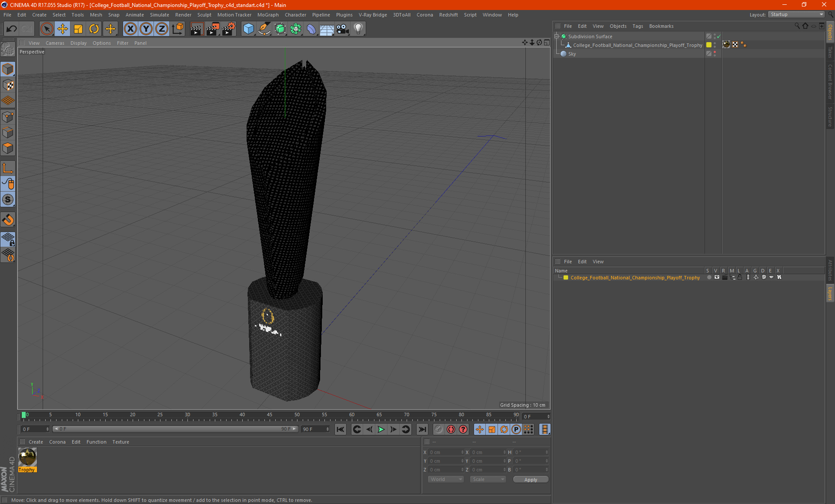
Task: Click the 90 F end frame field
Action: coord(316,429)
